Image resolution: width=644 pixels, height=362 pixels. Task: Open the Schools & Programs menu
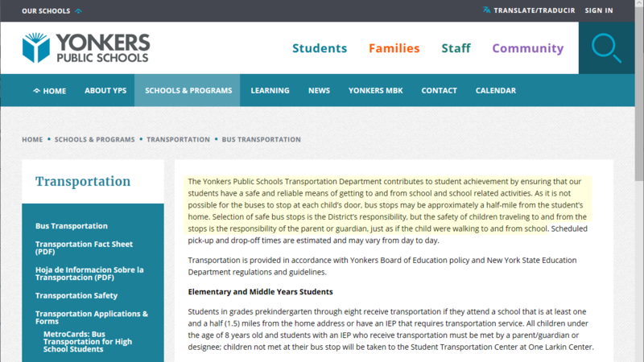pyautogui.click(x=188, y=91)
